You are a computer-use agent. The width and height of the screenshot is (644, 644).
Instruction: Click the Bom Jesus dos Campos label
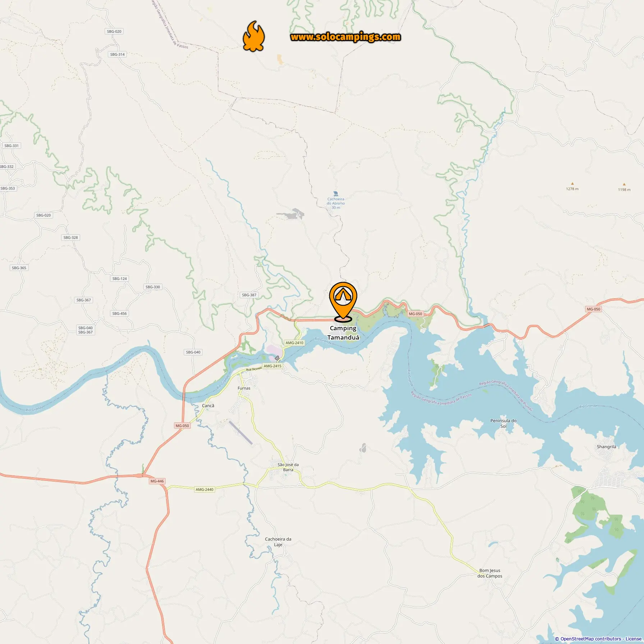coord(490,573)
